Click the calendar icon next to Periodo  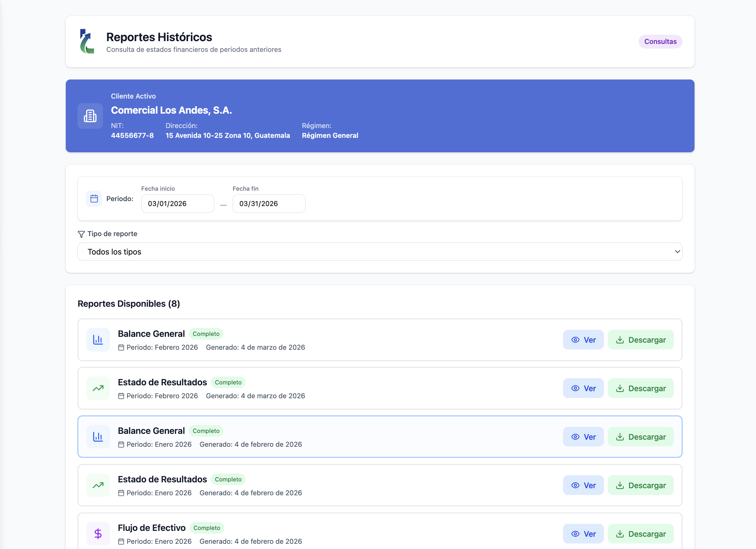coord(94,199)
